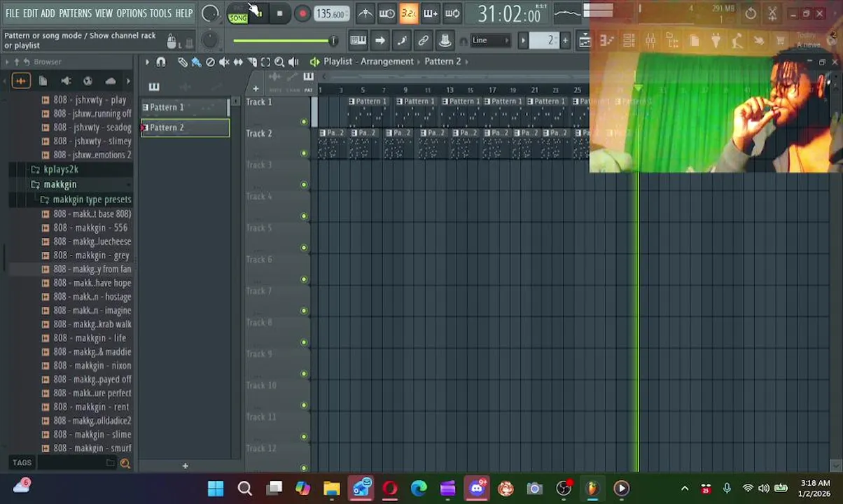The height and width of the screenshot is (504, 843).
Task: Select the playlist Select tool
Action: pos(265,62)
